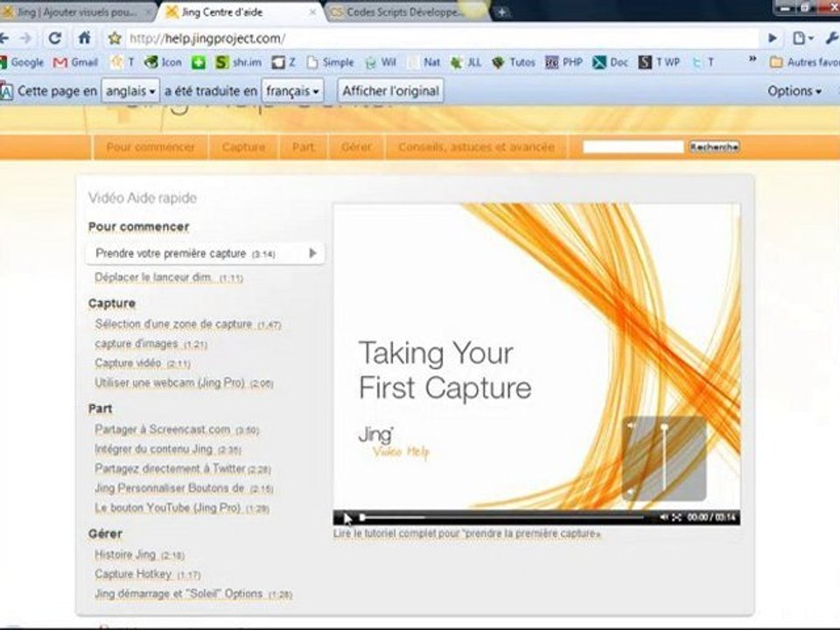840x630 pixels.
Task: Open capture d'images video
Action: [151, 344]
